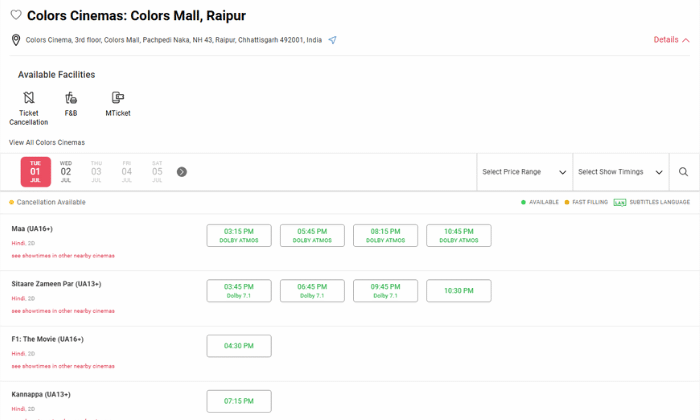Click the Available Facilities heading
The width and height of the screenshot is (700, 420).
(x=56, y=75)
